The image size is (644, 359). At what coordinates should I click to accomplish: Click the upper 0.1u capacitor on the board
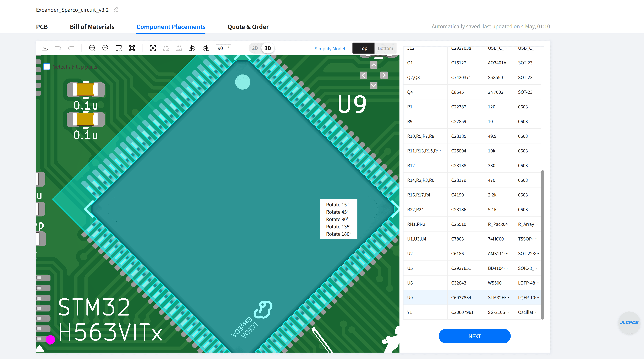tap(86, 90)
